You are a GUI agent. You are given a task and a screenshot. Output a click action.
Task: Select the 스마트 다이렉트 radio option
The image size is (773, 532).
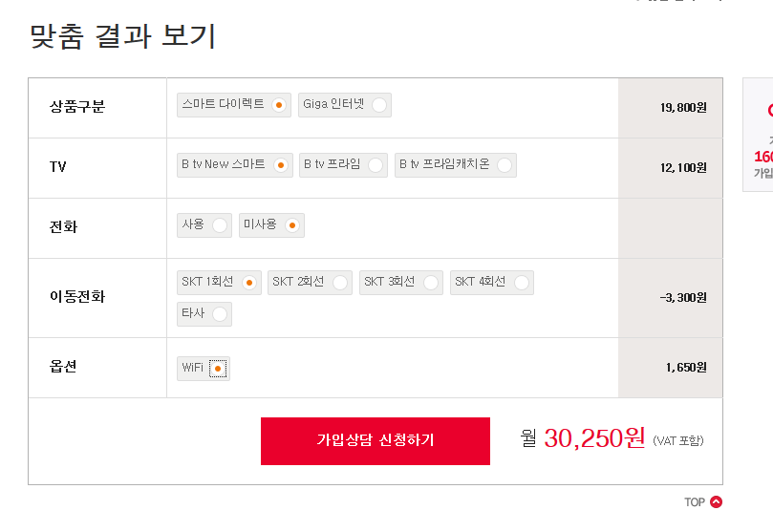tap(278, 105)
